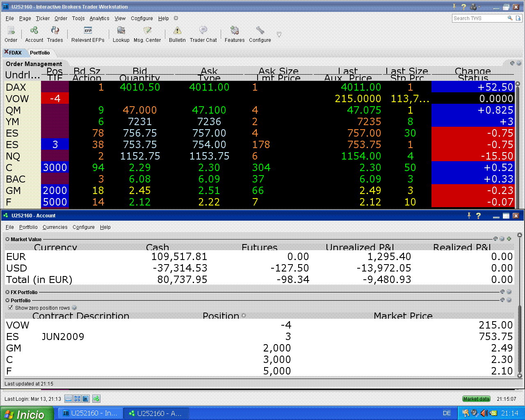Open the Portfolio menu in Account window

pyautogui.click(x=28, y=227)
